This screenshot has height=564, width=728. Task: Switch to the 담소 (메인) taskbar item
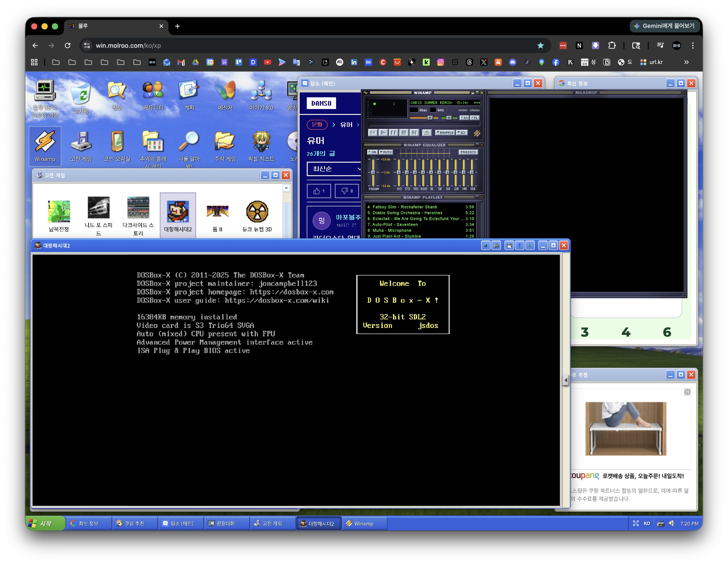[x=181, y=523]
